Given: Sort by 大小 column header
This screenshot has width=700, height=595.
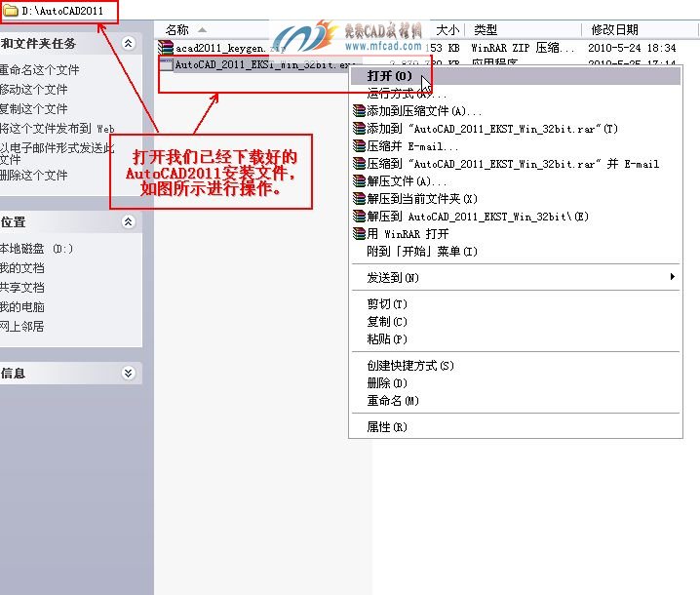Looking at the screenshot, I should 447,30.
